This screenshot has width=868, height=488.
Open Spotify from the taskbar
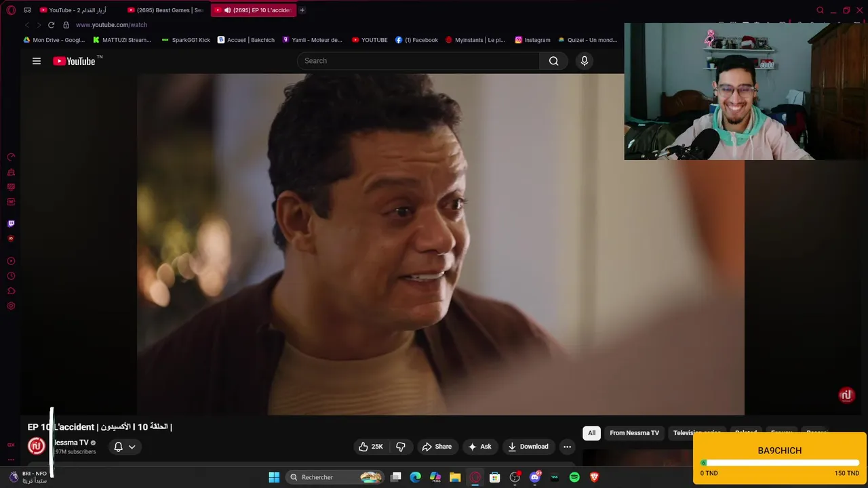[574, 477]
